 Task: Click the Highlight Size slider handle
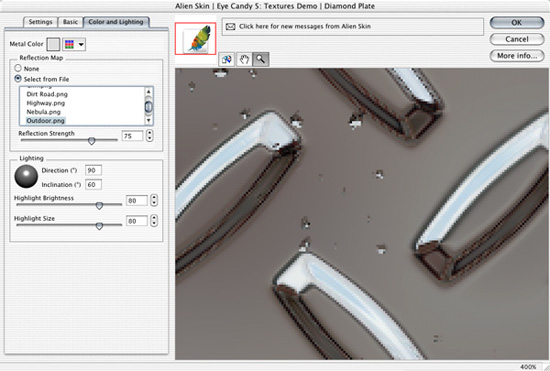[x=99, y=226]
